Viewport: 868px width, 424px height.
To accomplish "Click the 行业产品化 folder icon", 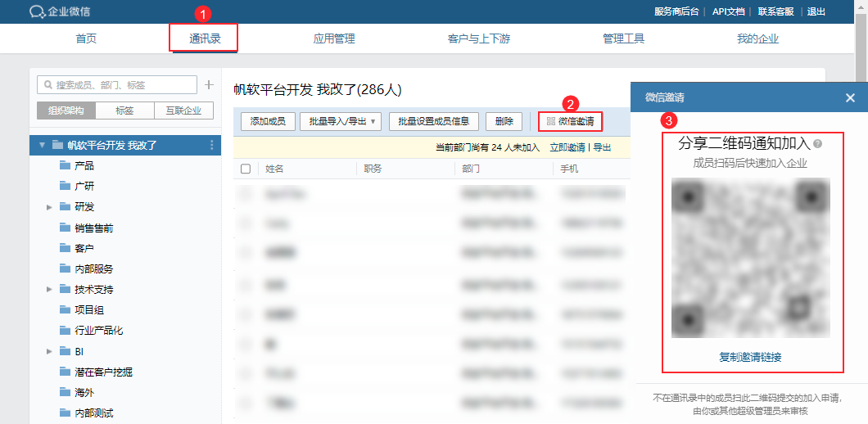I will pyautogui.click(x=64, y=331).
